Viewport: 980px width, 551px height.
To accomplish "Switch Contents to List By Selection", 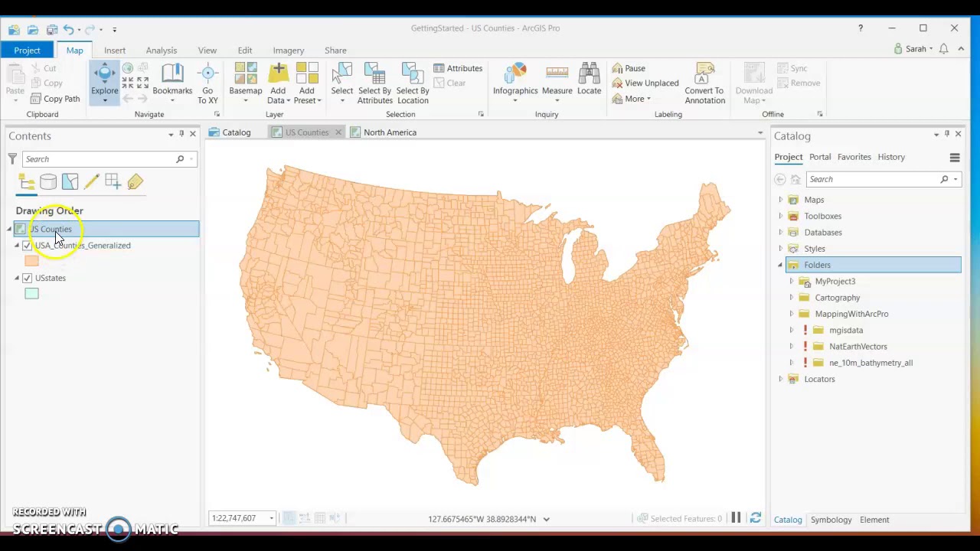I will (x=70, y=181).
